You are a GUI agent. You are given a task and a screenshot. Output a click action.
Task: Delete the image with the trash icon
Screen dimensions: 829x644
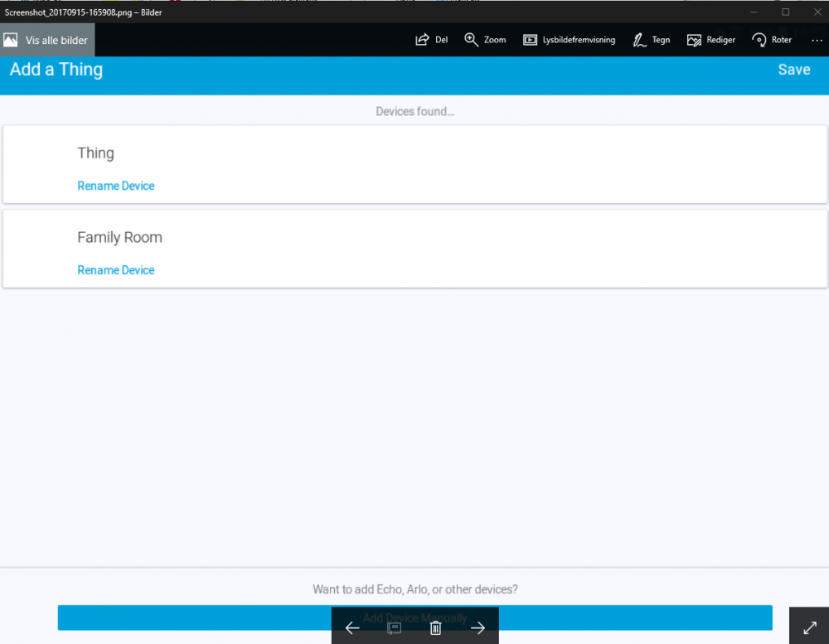pos(436,628)
